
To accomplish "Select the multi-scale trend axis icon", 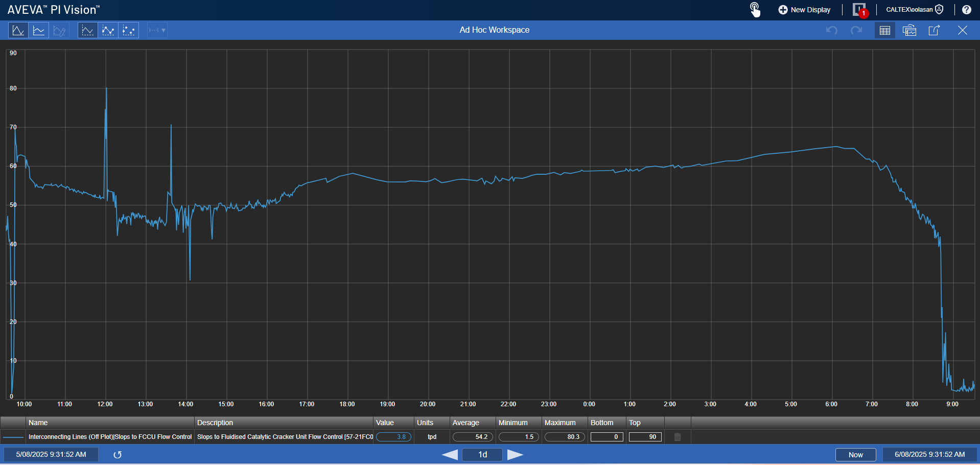I will 39,31.
